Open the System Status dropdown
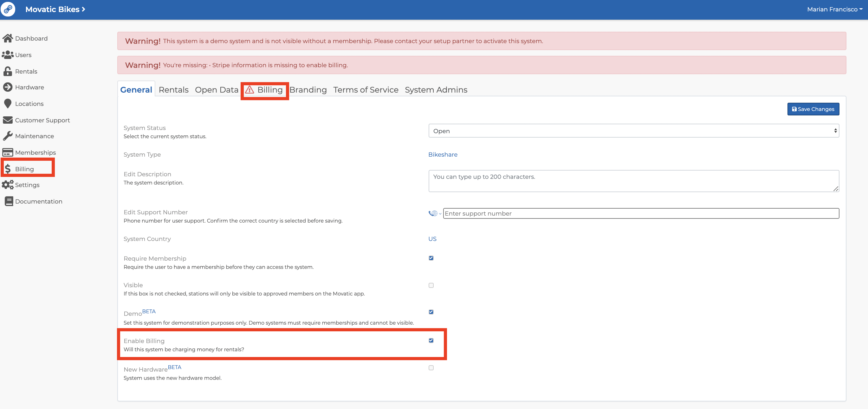This screenshot has width=868, height=409. coord(633,131)
